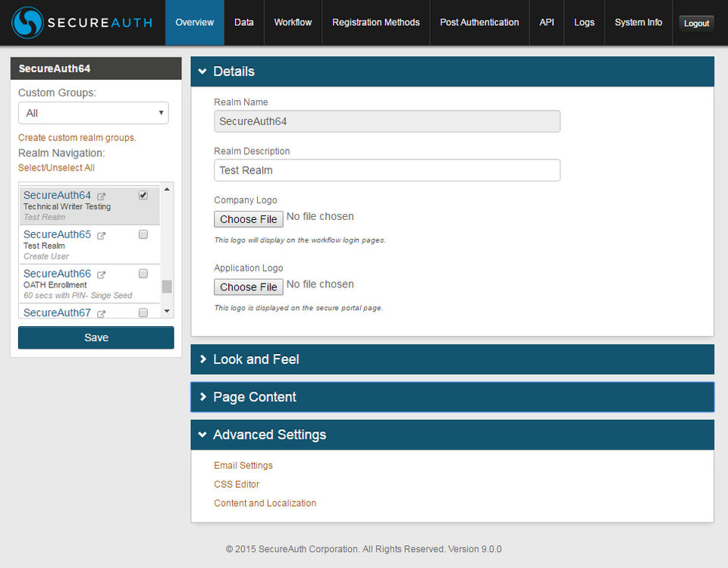
Task: Open SecureAuth67 realm external link icon
Action: tap(101, 313)
